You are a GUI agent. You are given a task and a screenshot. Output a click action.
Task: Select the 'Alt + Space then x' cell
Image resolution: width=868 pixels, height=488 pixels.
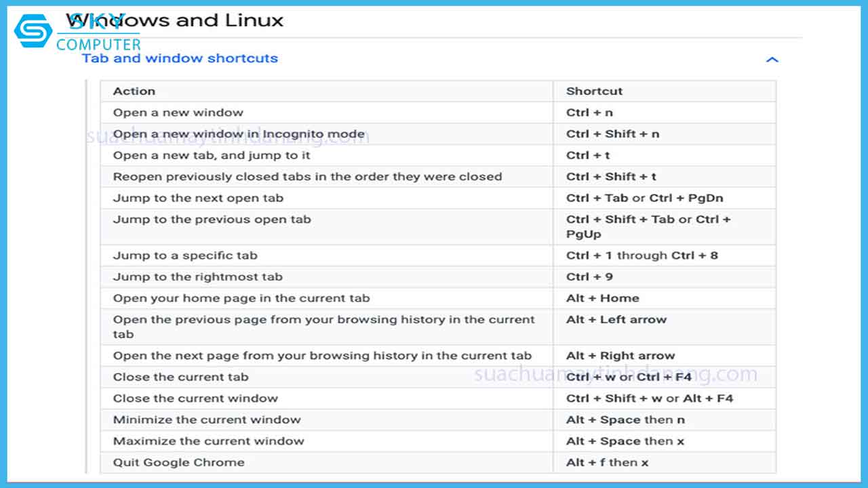[x=665, y=441]
